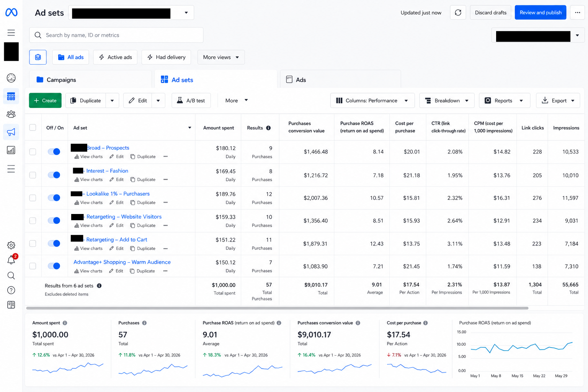Show info tooltip for Results column
The height and width of the screenshot is (392, 588).
tap(268, 128)
